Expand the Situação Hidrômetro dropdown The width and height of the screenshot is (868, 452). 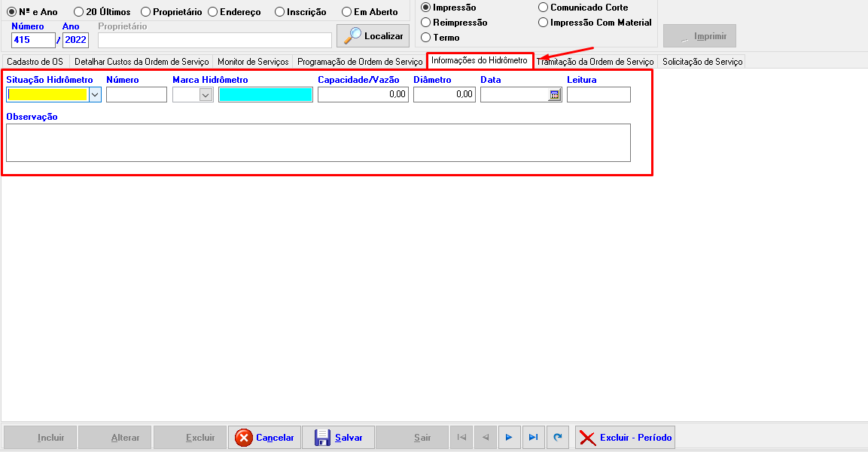pyautogui.click(x=95, y=95)
